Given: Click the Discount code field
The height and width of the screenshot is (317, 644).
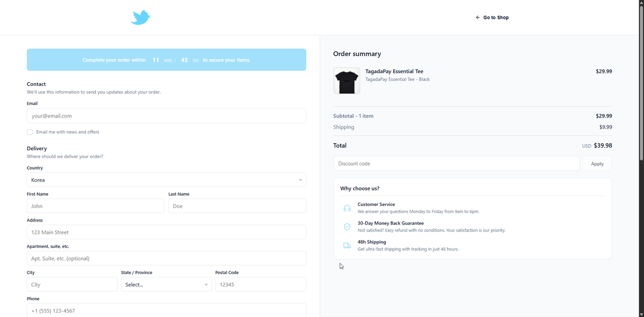Looking at the screenshot, I should click(x=456, y=164).
